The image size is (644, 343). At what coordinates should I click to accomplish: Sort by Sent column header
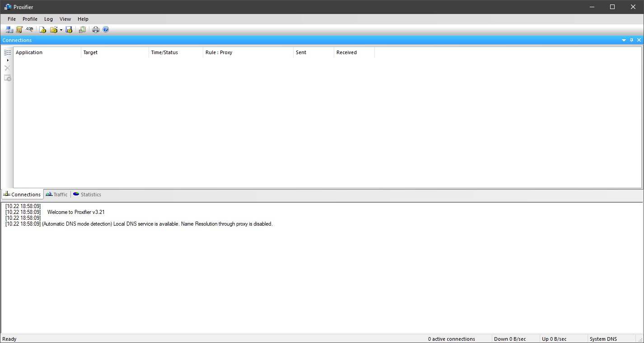[x=314, y=52]
